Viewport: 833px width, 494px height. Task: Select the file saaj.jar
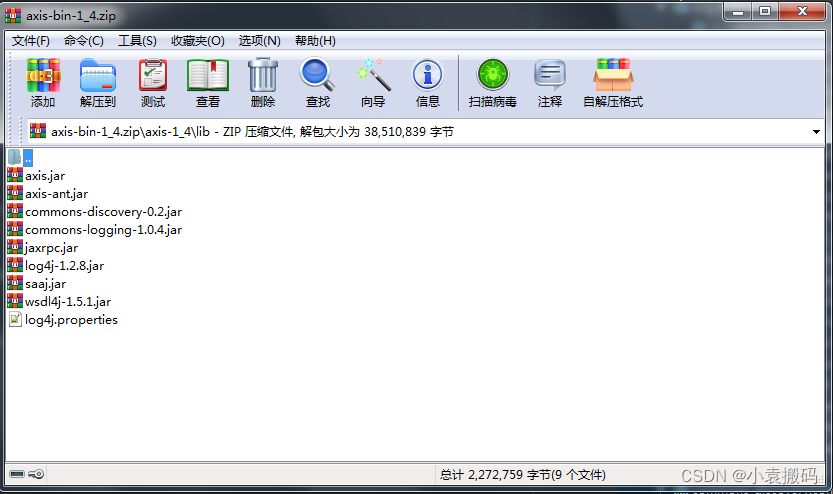(x=45, y=284)
